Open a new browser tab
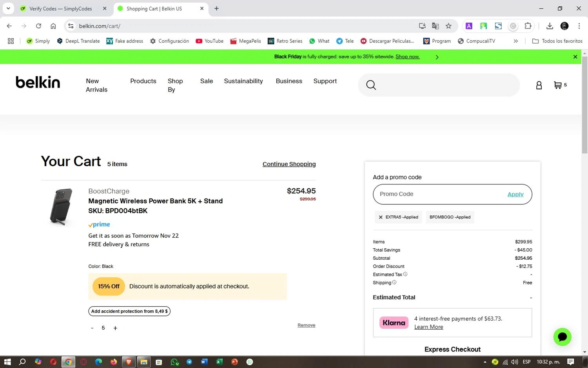 pos(216,8)
